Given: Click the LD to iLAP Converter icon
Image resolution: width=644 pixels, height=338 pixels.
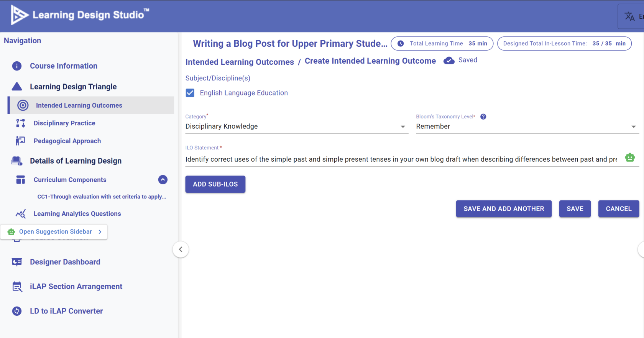Looking at the screenshot, I should (x=17, y=311).
